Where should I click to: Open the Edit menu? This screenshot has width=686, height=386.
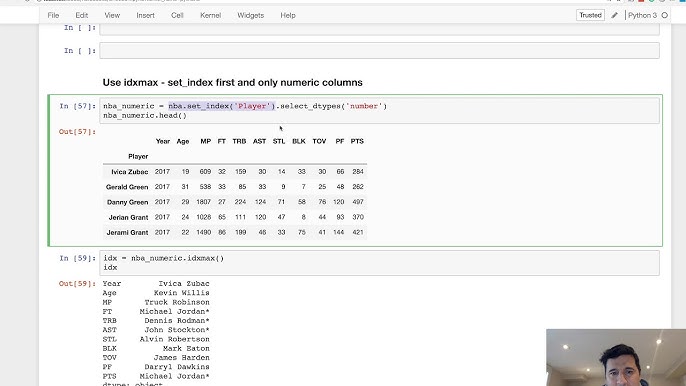[81, 15]
